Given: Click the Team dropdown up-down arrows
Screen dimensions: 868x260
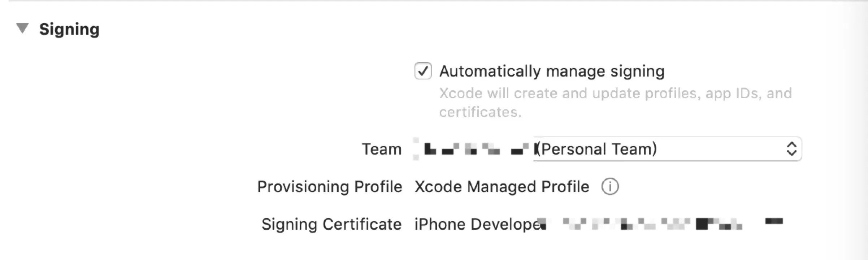Looking at the screenshot, I should click(x=791, y=149).
